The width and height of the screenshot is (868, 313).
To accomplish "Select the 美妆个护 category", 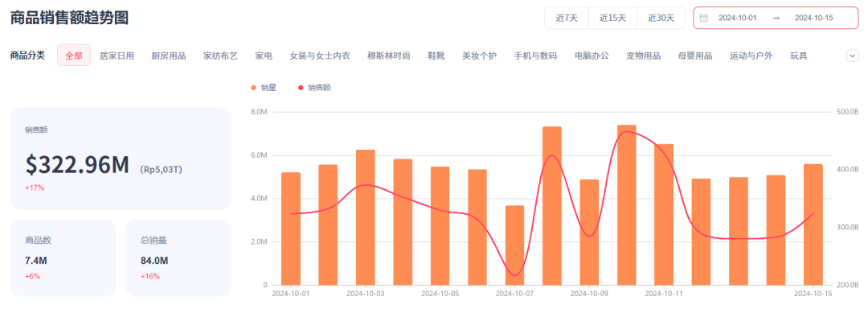I will tap(479, 56).
